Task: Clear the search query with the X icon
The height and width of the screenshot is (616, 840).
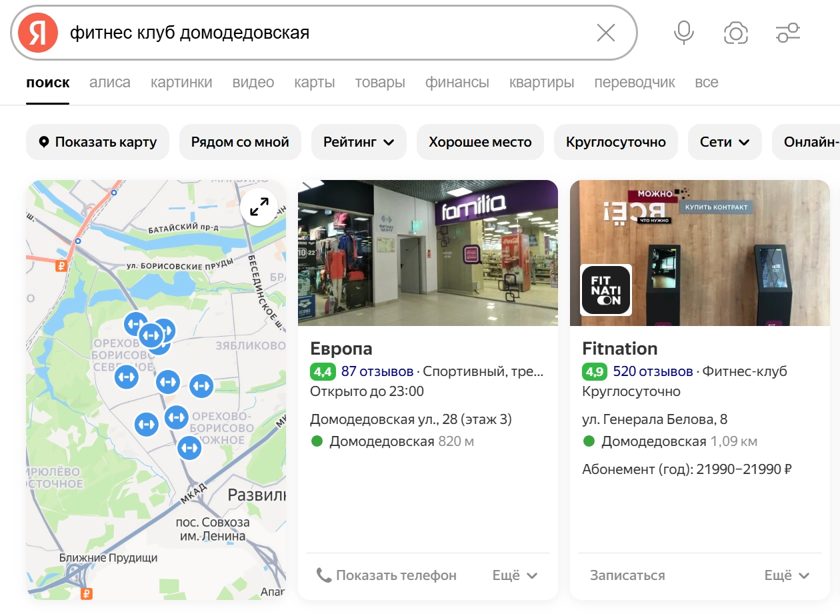Action: [605, 33]
